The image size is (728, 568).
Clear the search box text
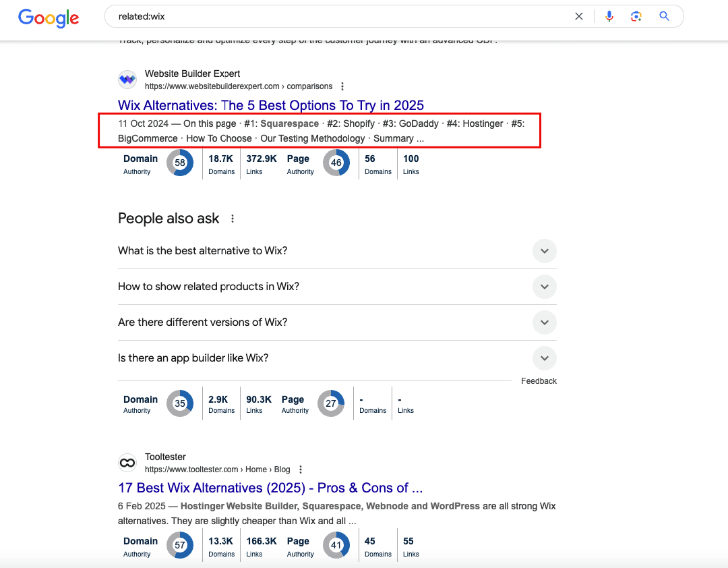578,16
